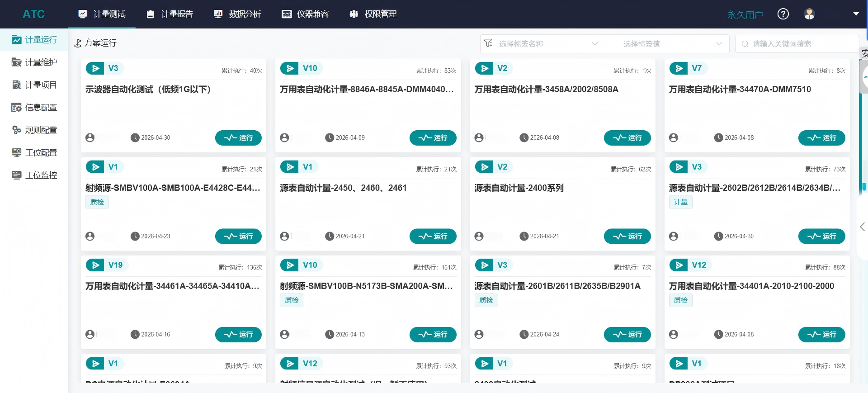Run 万用表自动化计量-3458A/2002/8508A plan

point(627,138)
